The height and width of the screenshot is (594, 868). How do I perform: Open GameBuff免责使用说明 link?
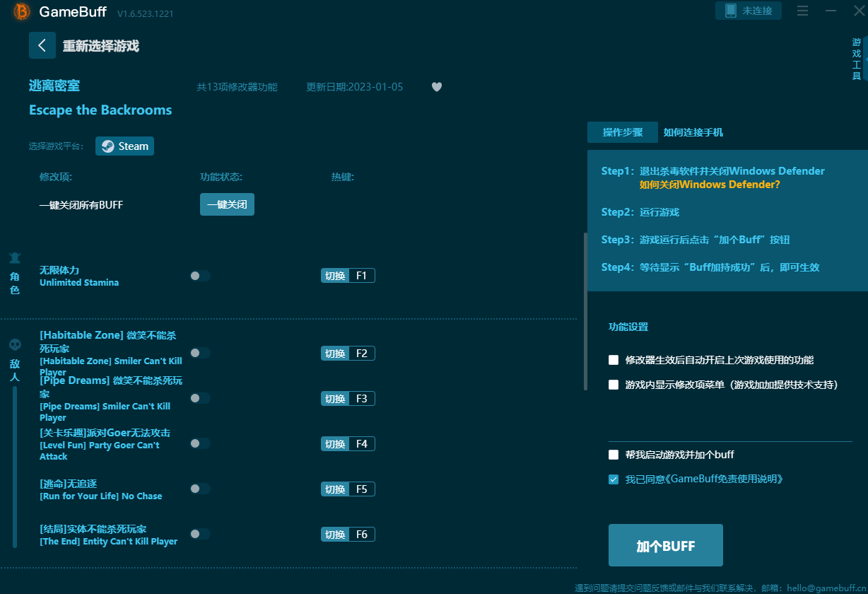(x=727, y=479)
